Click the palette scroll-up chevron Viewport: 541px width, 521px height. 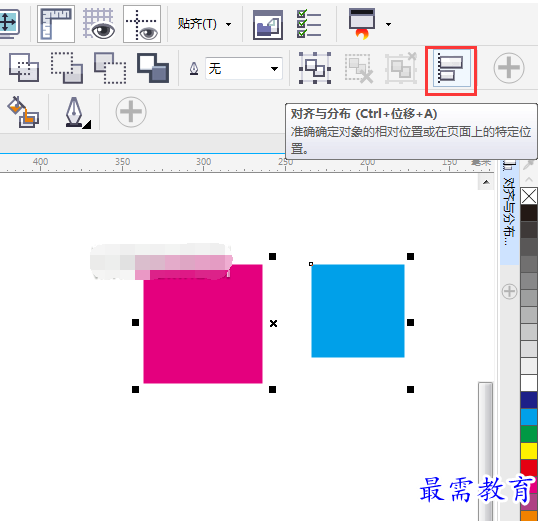529,179
